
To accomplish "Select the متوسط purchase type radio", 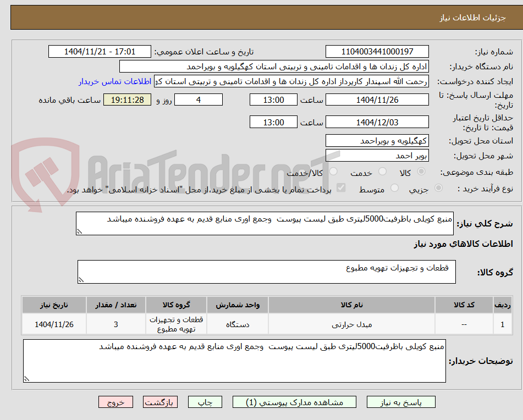I will click(x=394, y=189).
